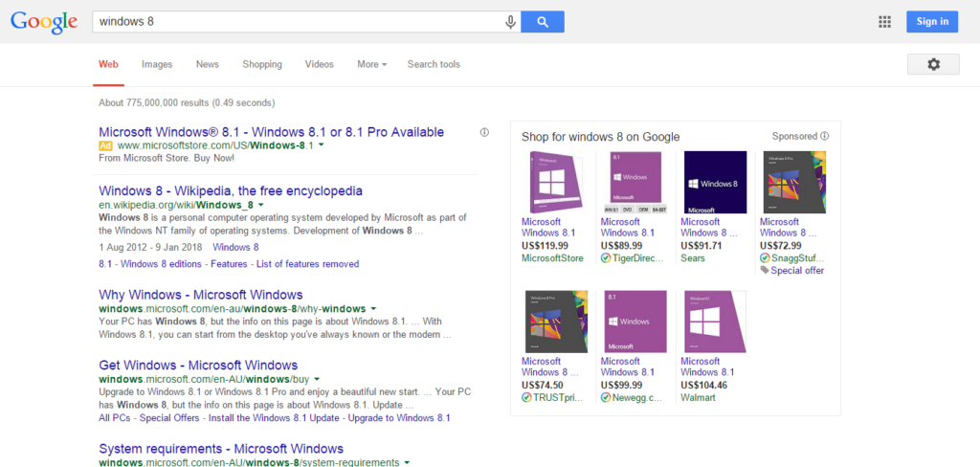This screenshot has height=467, width=980.
Task: Open the Wikipedia result URL dropdown arrow
Action: 260,205
